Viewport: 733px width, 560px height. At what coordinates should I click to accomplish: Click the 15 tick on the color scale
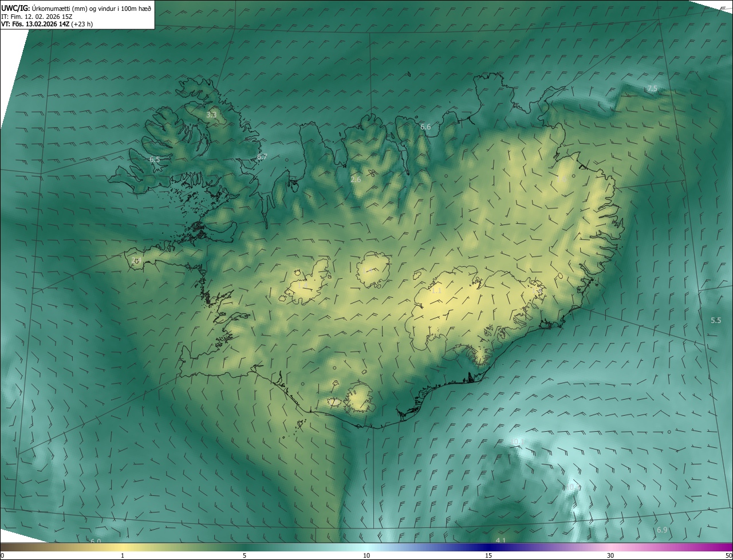point(488,555)
